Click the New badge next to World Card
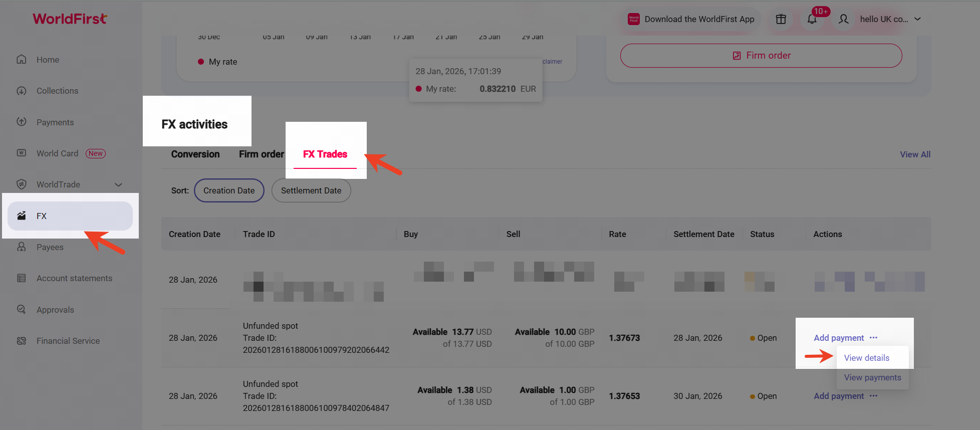 (x=96, y=153)
